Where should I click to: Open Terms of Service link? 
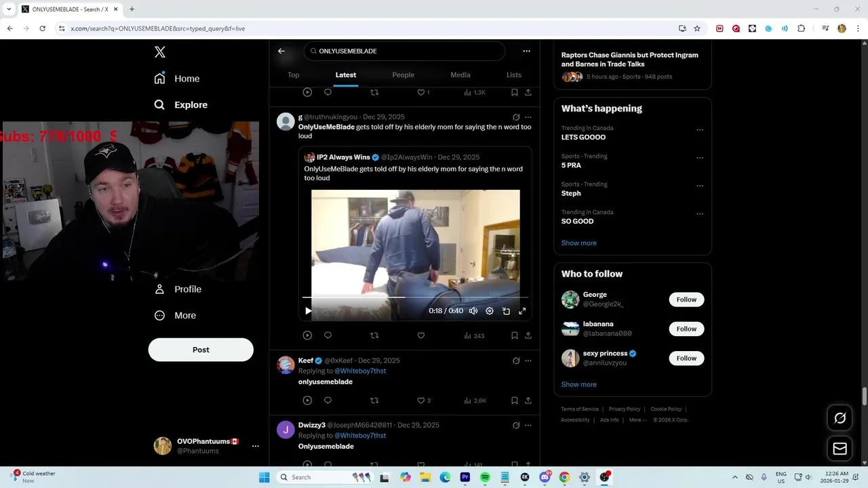point(580,409)
